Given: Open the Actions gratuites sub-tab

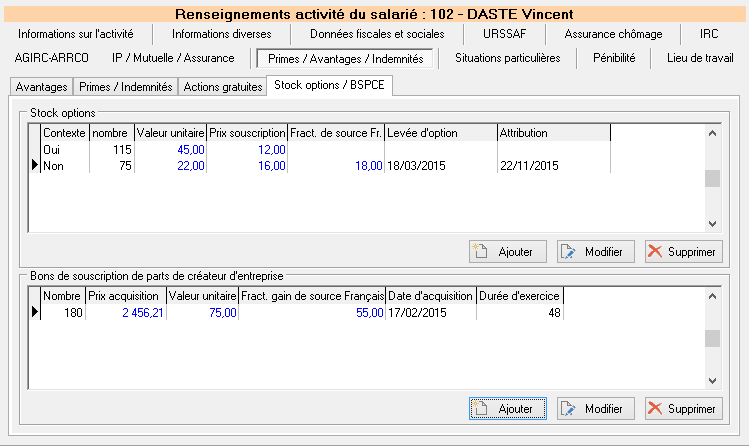Looking at the screenshot, I should 223,87.
